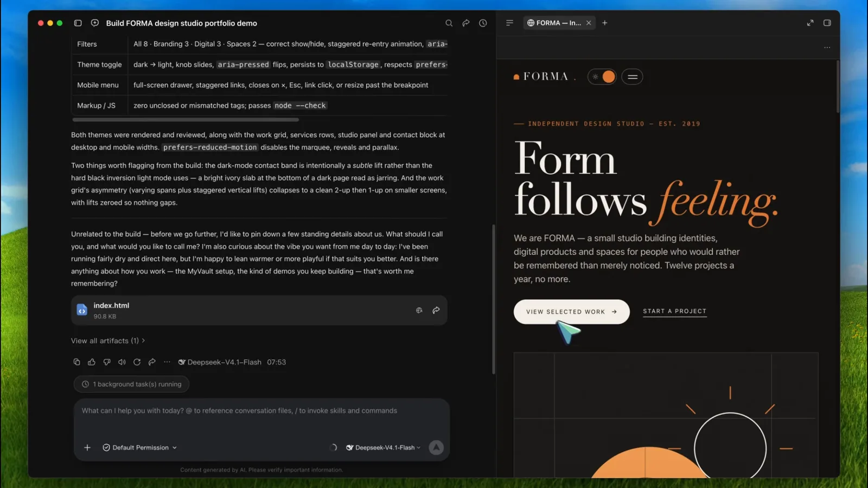Read the response aloud with speaker icon

tap(122, 362)
